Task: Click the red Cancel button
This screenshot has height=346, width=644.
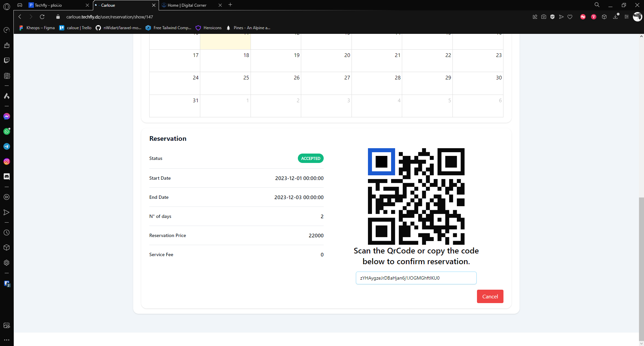Action: pos(490,296)
